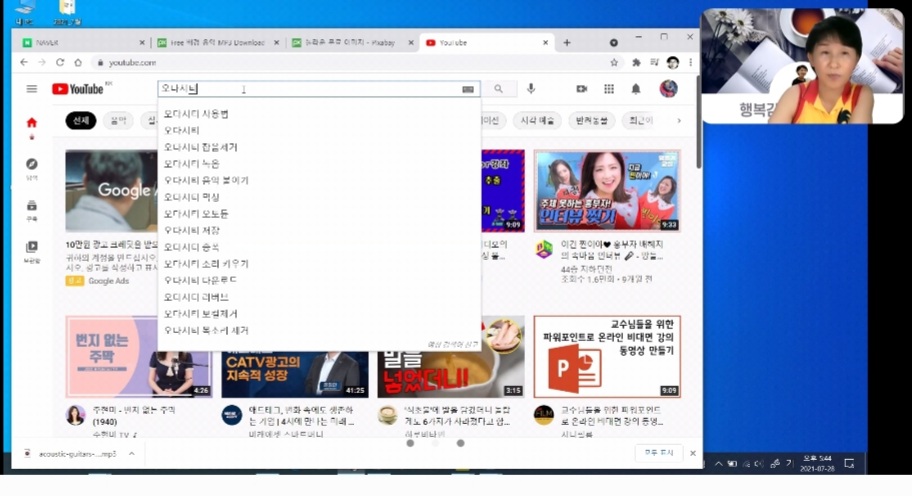912x496 pixels.
Task: Open Explore compass in the sidebar
Action: 31,165
